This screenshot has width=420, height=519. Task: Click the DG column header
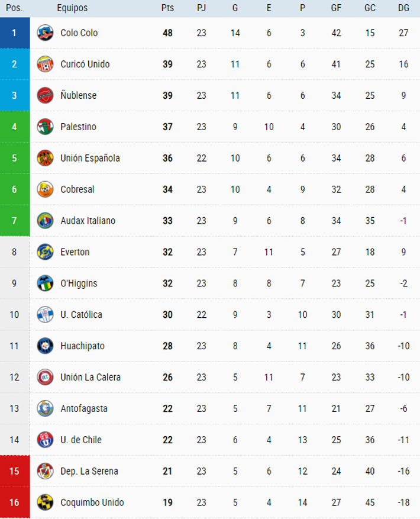[x=403, y=8]
